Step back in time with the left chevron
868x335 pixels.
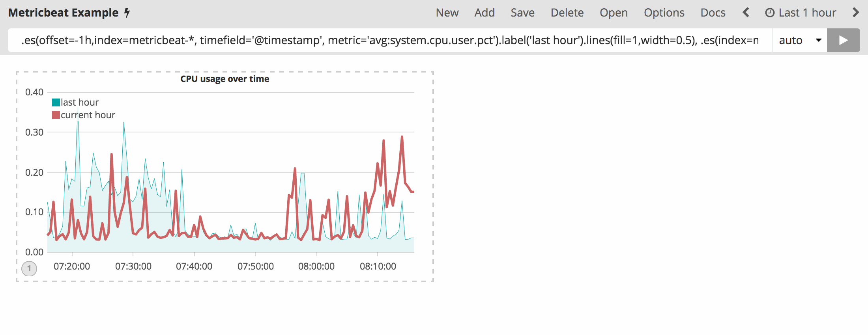[745, 13]
